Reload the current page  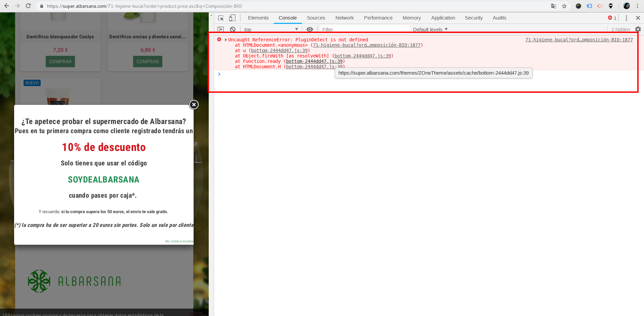tap(28, 6)
